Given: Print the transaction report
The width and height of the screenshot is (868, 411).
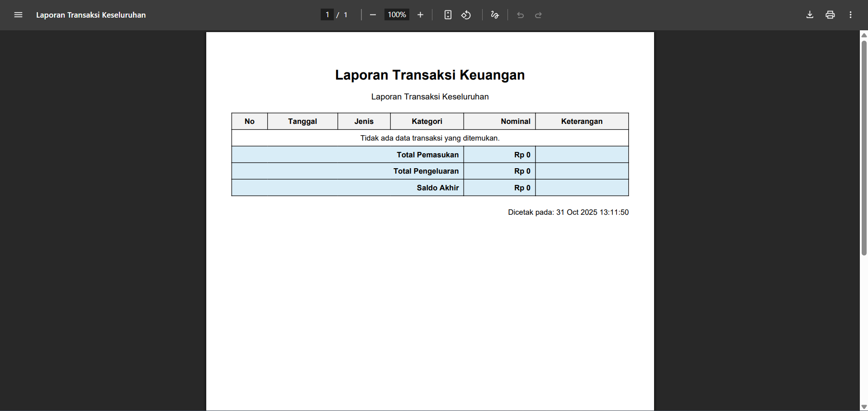Looking at the screenshot, I should click(x=830, y=15).
